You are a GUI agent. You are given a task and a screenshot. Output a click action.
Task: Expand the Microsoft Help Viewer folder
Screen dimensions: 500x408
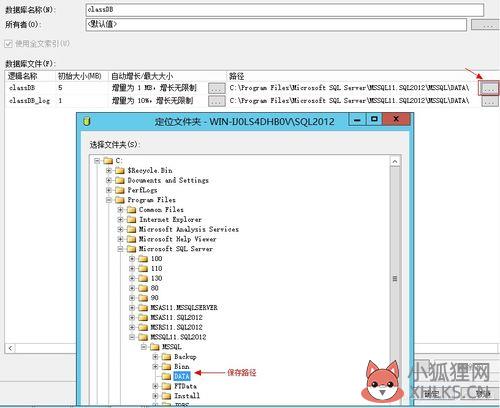[x=120, y=239]
